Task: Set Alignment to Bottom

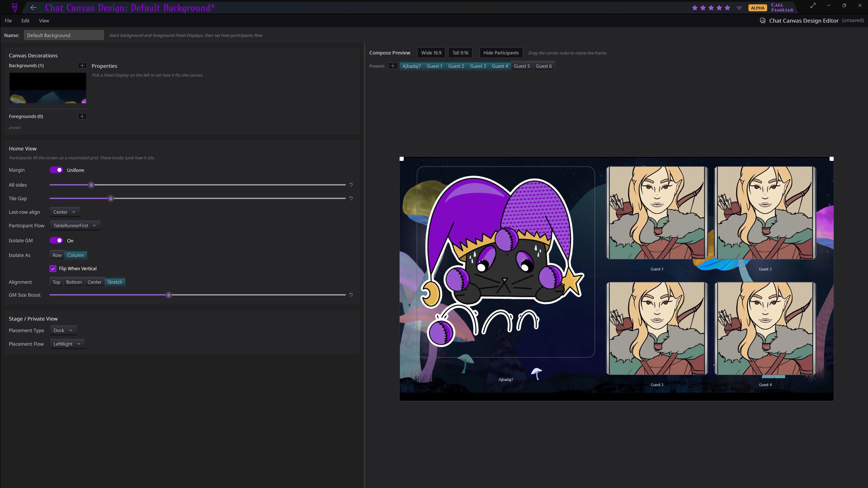Action: pyautogui.click(x=74, y=282)
